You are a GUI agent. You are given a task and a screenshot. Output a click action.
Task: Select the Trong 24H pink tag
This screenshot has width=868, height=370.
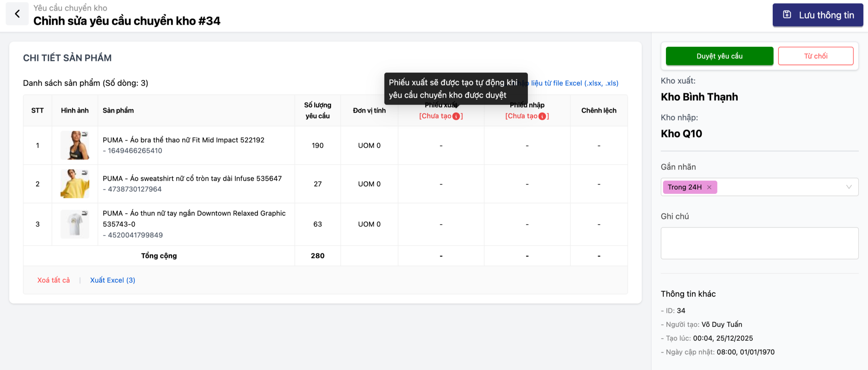[684, 187]
